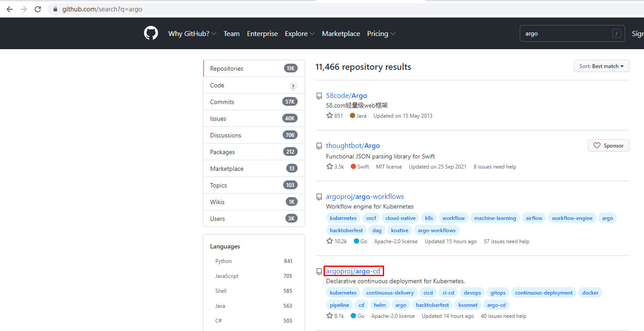This screenshot has width=644, height=331.
Task: Expand the Pricing dropdown menu
Action: (381, 34)
